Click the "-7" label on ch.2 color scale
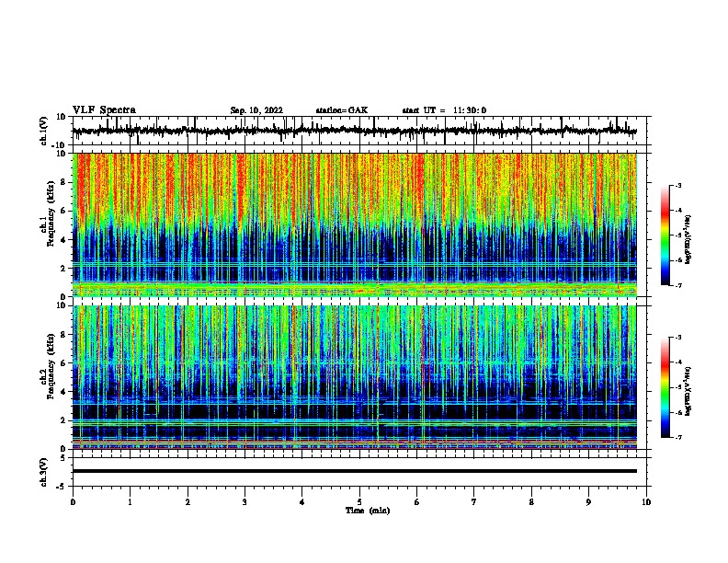Image resolution: width=728 pixels, height=563 pixels. point(678,437)
